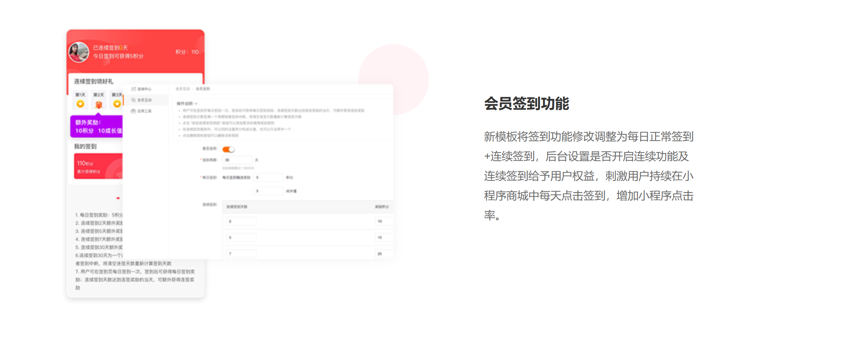868x340 pixels.
Task: Open the 会员互动 sidebar menu item
Action: point(144,100)
